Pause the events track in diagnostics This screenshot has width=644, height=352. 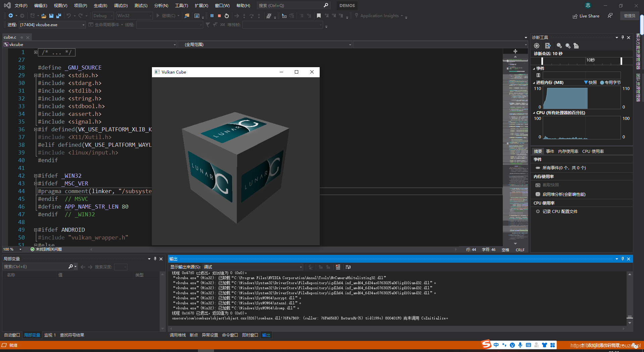538,75
